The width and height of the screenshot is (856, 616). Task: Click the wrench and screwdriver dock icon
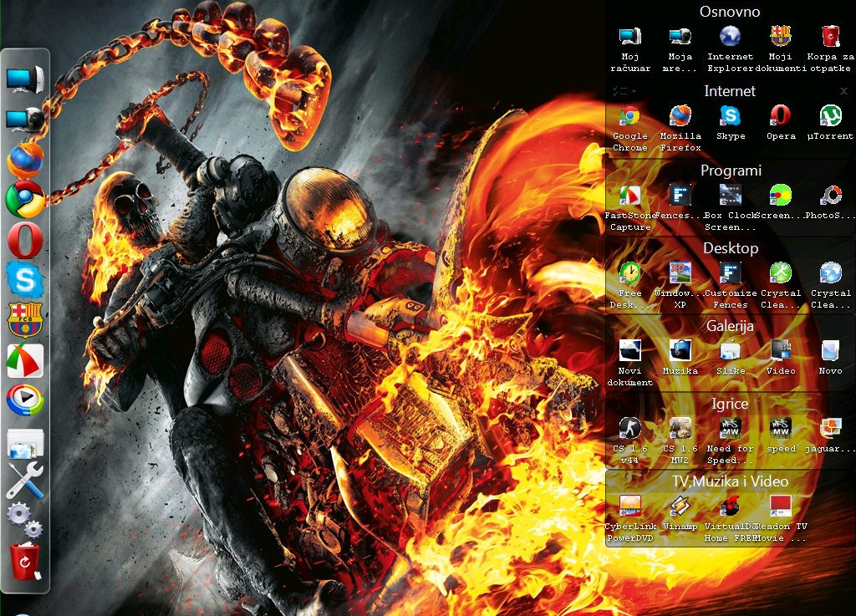[x=25, y=480]
